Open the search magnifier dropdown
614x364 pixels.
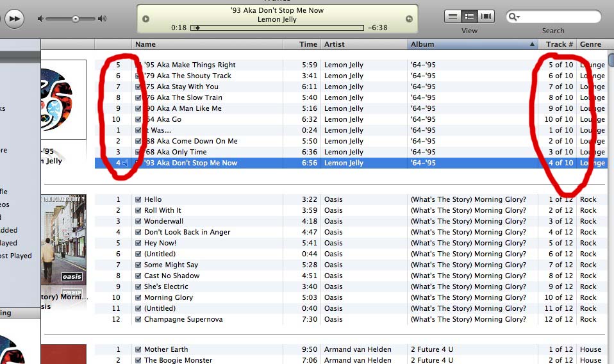click(513, 17)
